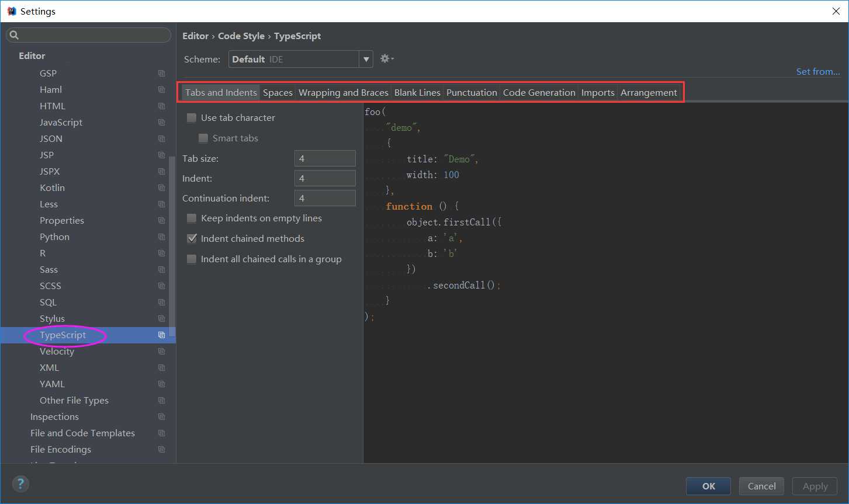Close the Settings dialog window
The image size is (849, 504).
pyautogui.click(x=836, y=11)
